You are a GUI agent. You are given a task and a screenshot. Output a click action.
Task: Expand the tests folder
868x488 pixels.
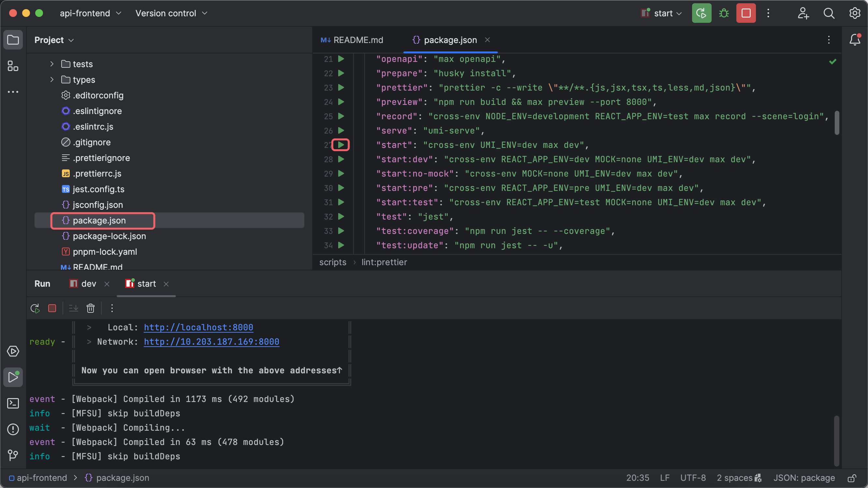click(51, 64)
